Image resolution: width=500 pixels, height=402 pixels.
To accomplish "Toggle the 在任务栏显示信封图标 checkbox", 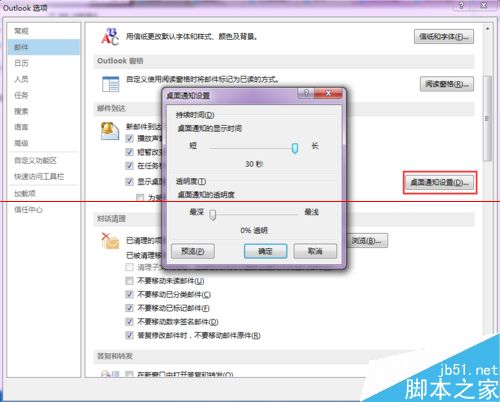I will 129,166.
